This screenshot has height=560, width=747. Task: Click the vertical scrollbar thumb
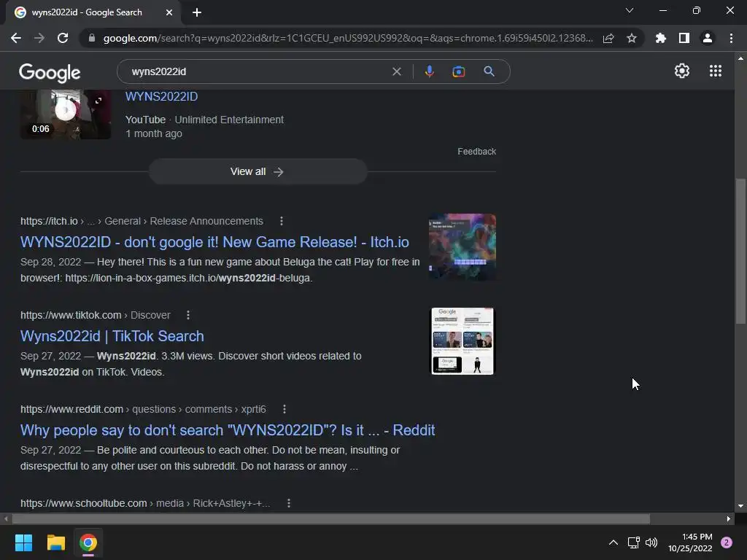pos(740,252)
